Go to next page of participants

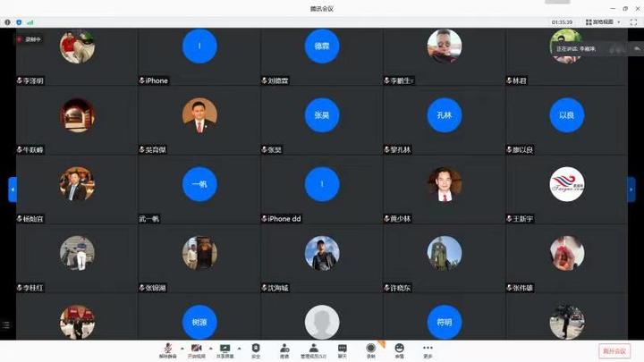tap(631, 189)
